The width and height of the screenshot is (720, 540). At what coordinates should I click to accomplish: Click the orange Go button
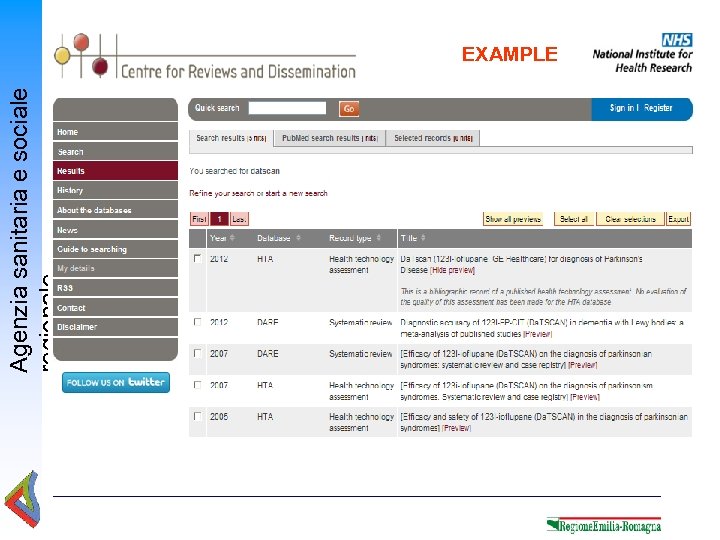(349, 109)
